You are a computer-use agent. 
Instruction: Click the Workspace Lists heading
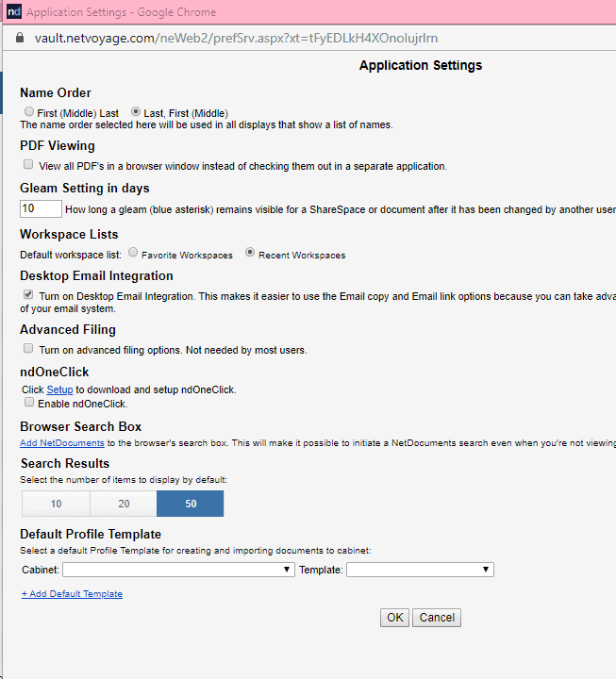pyautogui.click(x=69, y=234)
